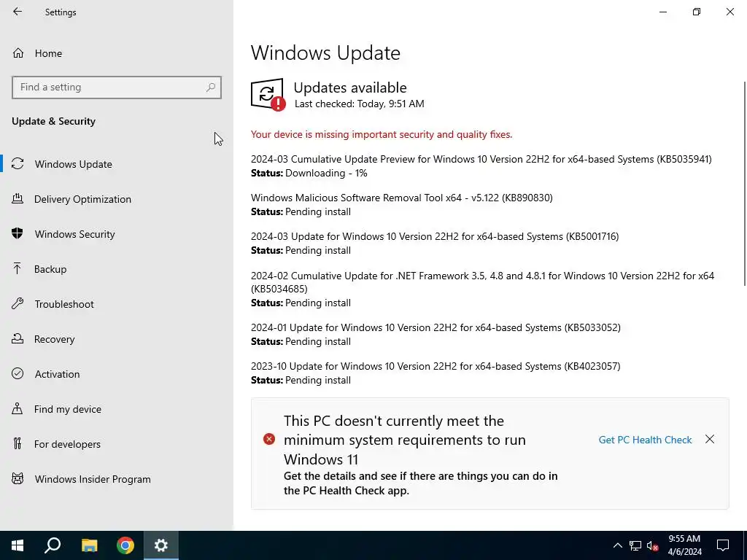The width and height of the screenshot is (747, 560).
Task: Open the For developers page
Action: [117, 444]
